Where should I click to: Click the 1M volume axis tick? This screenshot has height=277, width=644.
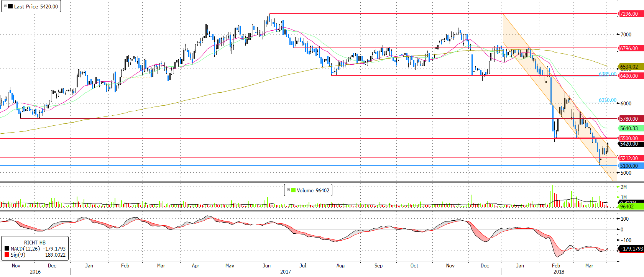624,197
